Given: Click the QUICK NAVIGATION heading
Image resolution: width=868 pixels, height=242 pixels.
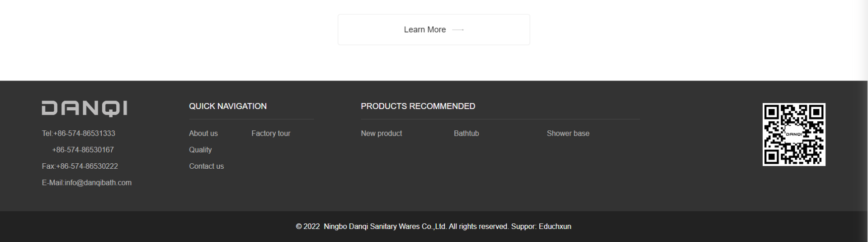Looking at the screenshot, I should click(228, 106).
